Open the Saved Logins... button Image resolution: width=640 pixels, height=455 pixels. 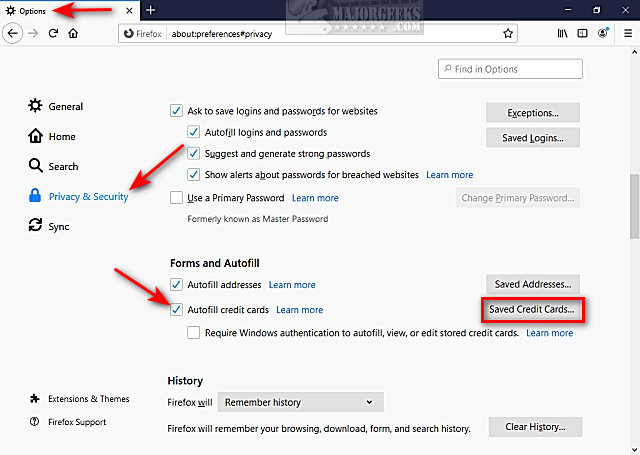pos(533,138)
